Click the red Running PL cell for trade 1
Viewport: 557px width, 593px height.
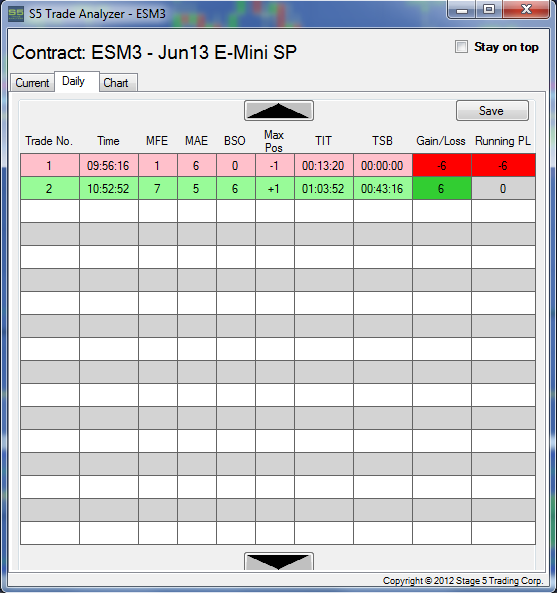503,165
